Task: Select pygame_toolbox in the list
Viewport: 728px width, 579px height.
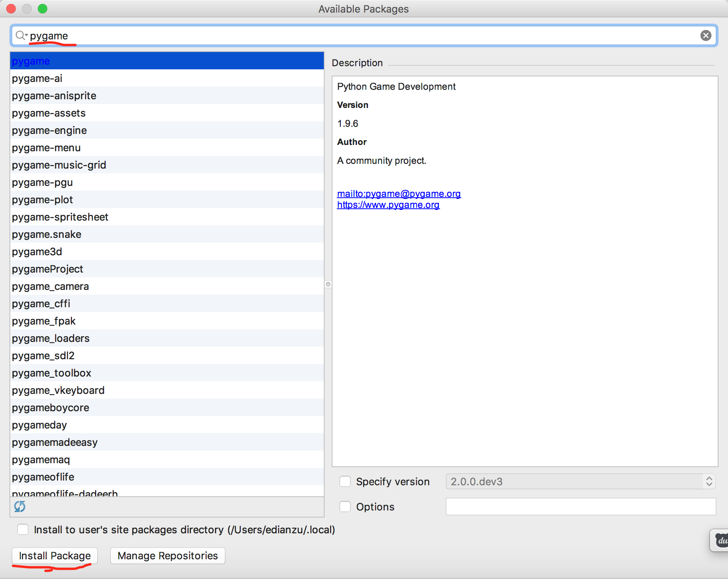Action: point(167,373)
